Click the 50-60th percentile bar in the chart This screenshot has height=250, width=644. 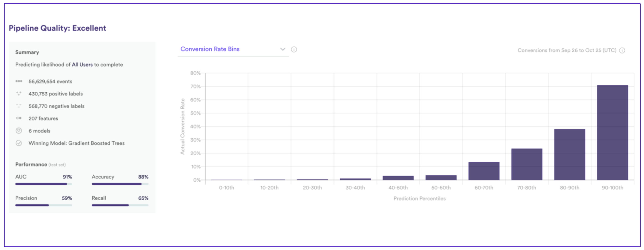coord(441,178)
